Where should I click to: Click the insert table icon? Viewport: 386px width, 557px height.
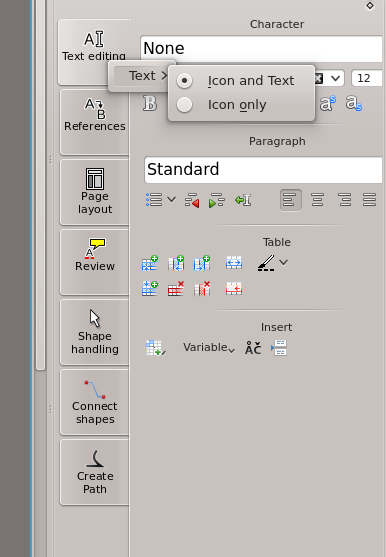click(155, 348)
